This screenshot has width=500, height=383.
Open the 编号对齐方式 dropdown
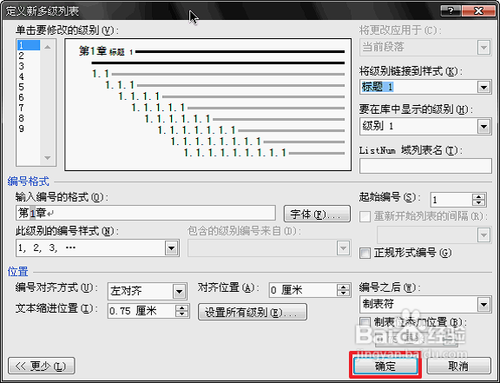[179, 292]
